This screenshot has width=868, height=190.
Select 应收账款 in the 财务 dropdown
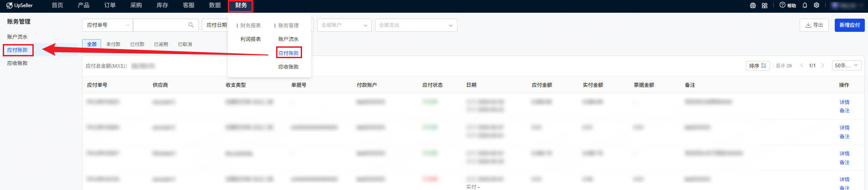click(288, 67)
